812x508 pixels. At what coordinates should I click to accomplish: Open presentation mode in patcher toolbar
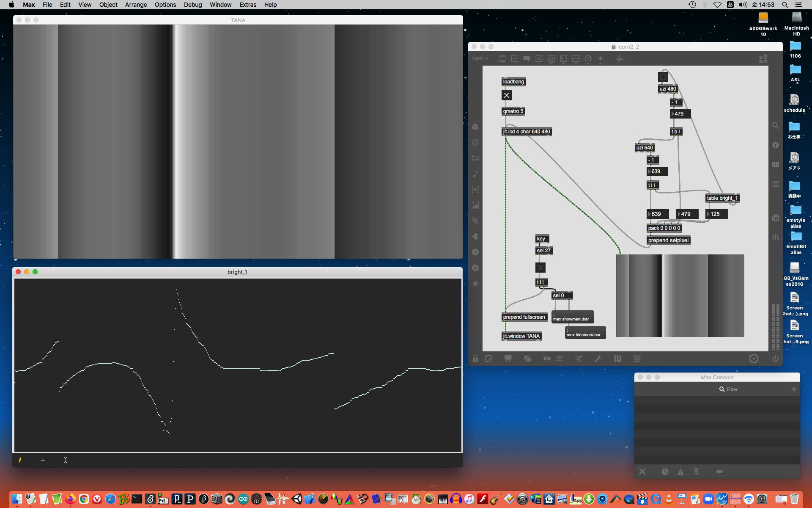(x=508, y=359)
